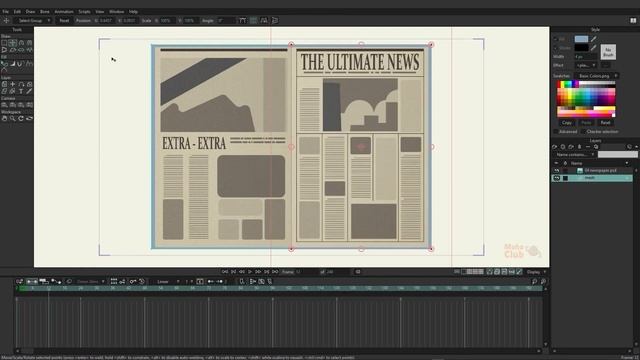Open the Select Group dropdown
The image size is (640, 360).
pyautogui.click(x=33, y=20)
